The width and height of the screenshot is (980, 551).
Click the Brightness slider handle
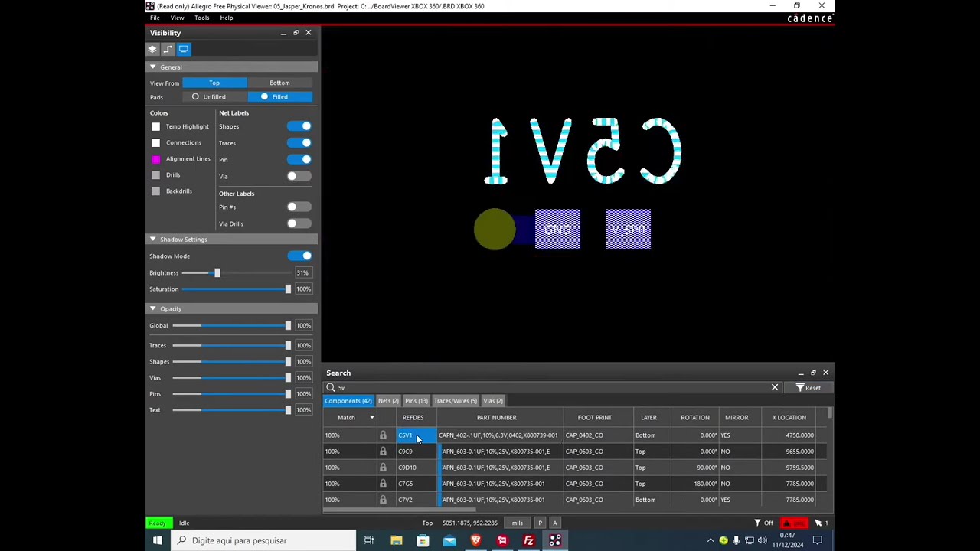click(x=217, y=272)
